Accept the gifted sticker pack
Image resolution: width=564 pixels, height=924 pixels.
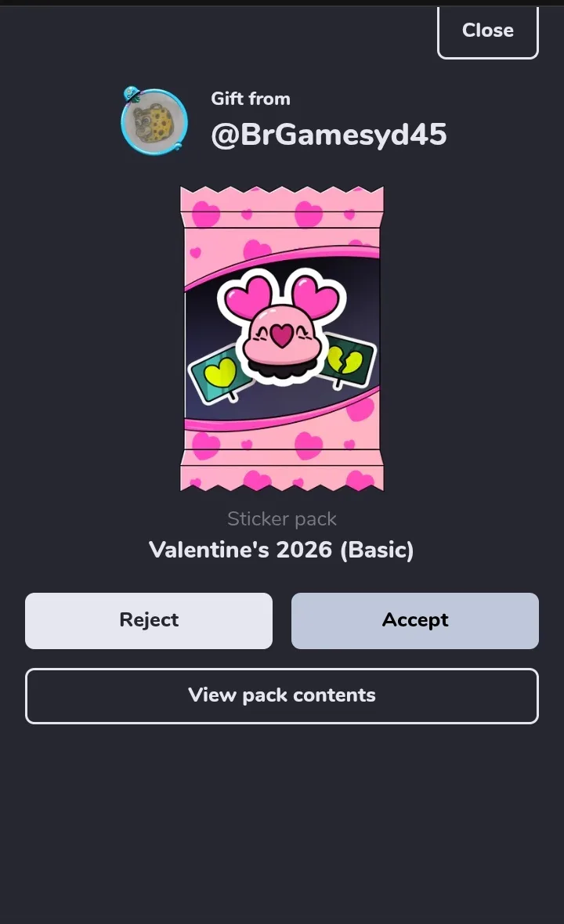point(415,620)
